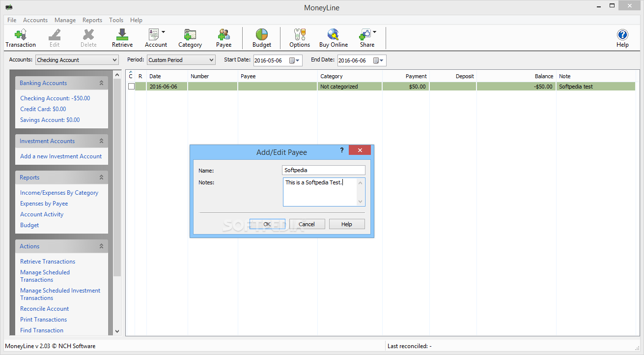This screenshot has width=644, height=355.
Task: Collapse the Reports panel
Action: 102,177
